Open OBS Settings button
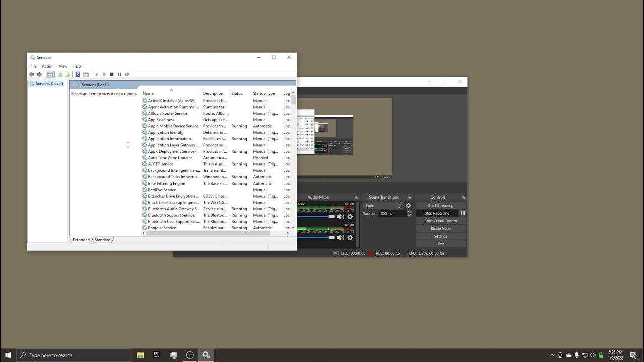Screen dimensions: 644x362 [440, 236]
